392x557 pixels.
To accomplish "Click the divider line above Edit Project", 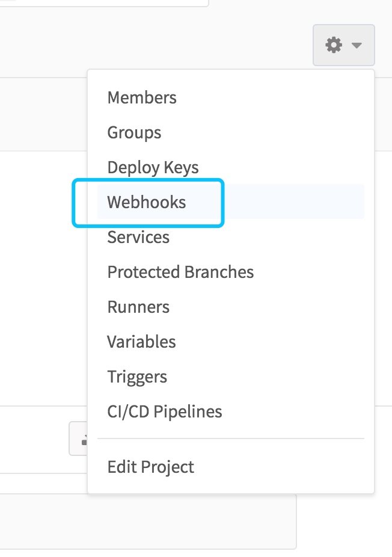I will pos(231,439).
